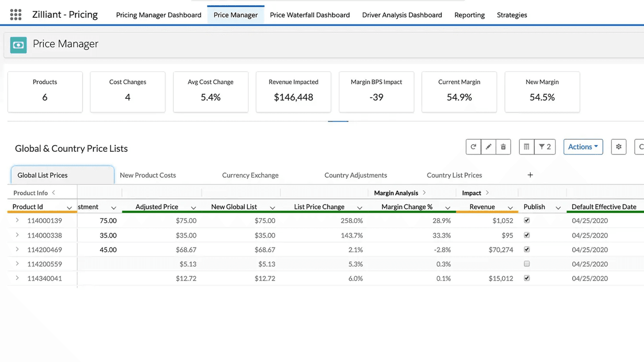
Task: Open the gear settings icon
Action: 619,147
